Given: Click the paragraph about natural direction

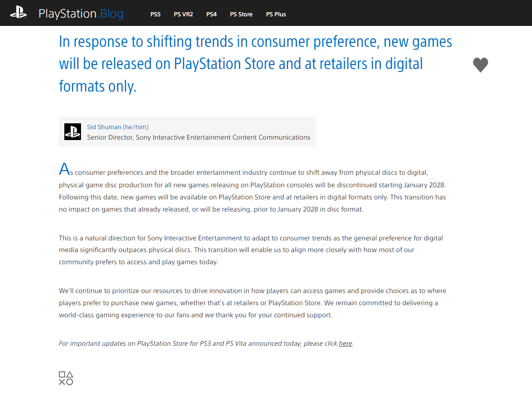Looking at the screenshot, I should (251, 250).
